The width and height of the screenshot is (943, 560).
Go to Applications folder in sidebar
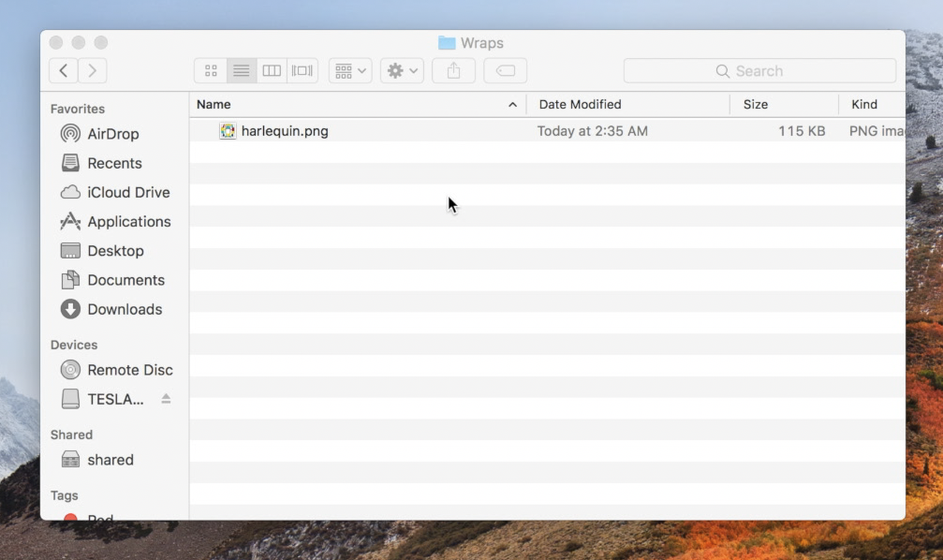click(128, 222)
